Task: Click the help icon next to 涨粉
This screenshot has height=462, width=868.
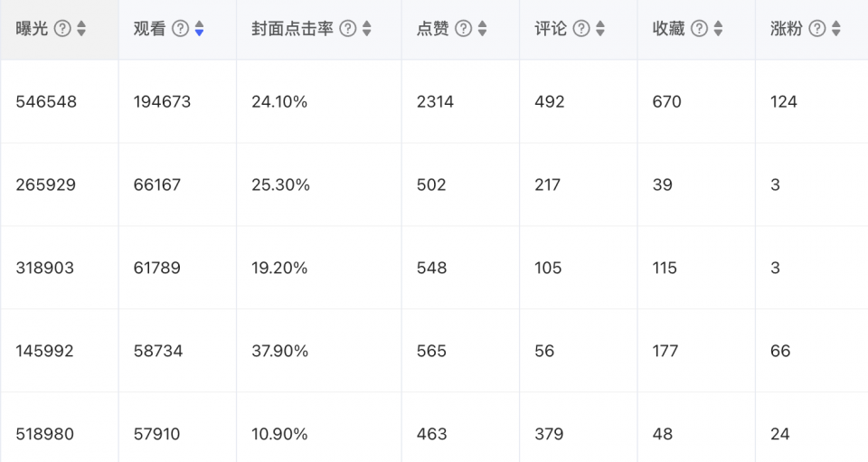Action: [x=817, y=29]
